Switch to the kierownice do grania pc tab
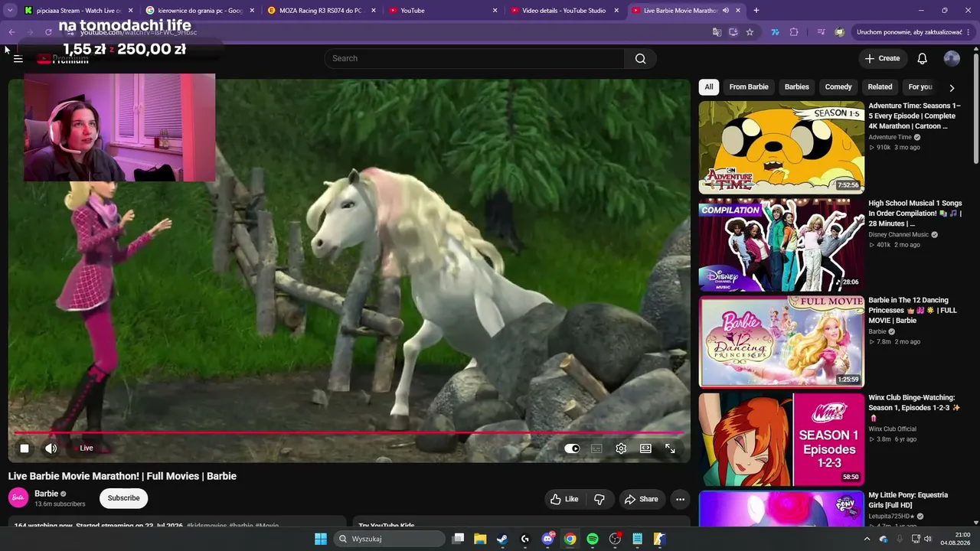The width and height of the screenshot is (980, 551). 199,11
